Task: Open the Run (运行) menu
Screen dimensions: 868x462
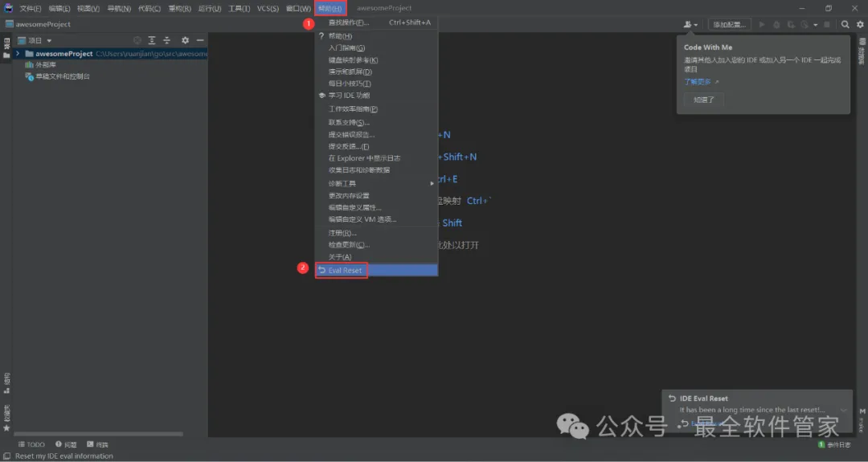Action: pyautogui.click(x=210, y=8)
